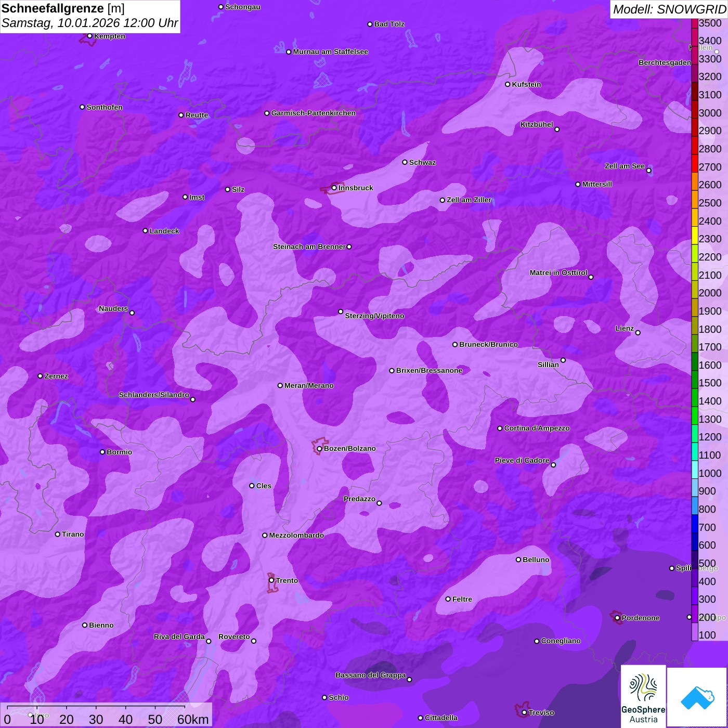This screenshot has height=728, width=728.
Task: Click the Sillian location dot
Action: click(563, 360)
